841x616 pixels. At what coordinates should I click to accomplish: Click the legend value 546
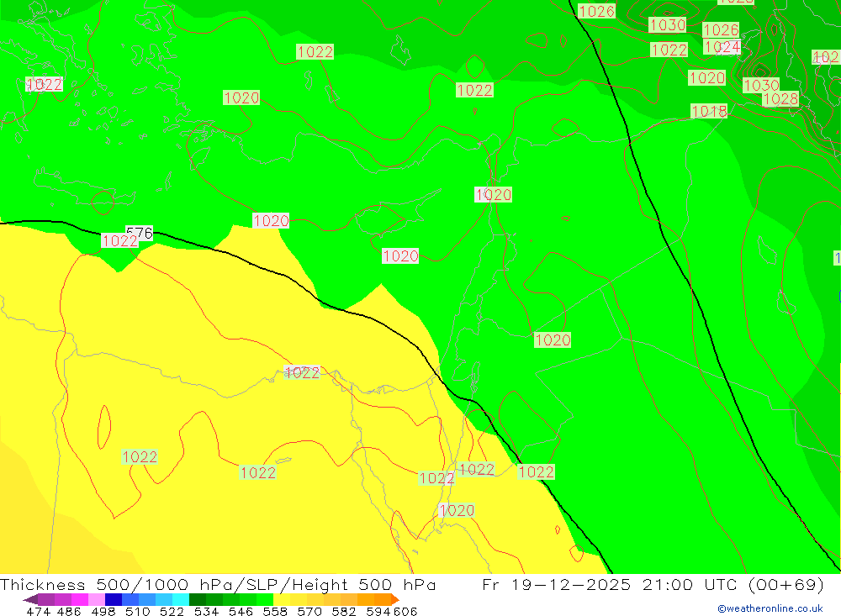tap(241, 611)
